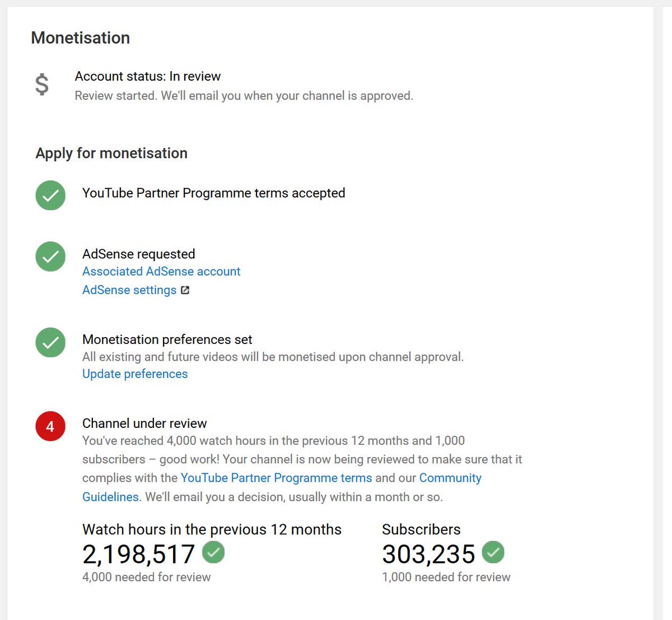
Task: Click 'Monetisation preferences set' step title
Action: tap(167, 339)
